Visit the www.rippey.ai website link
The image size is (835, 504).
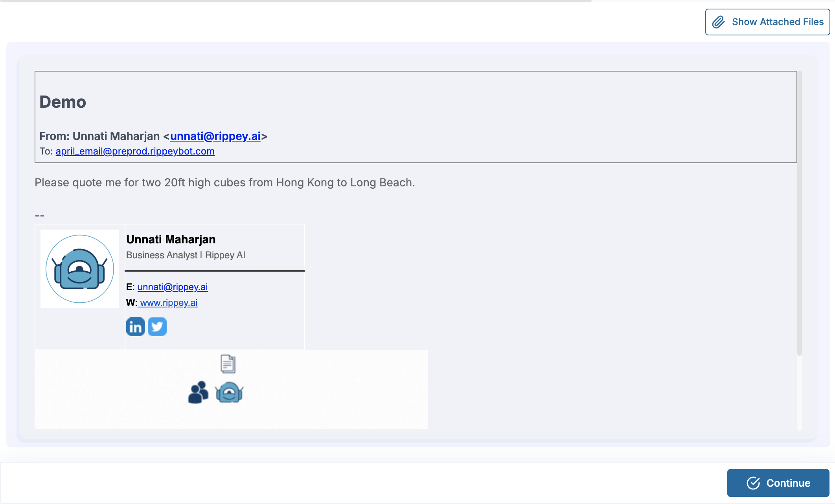coord(168,303)
